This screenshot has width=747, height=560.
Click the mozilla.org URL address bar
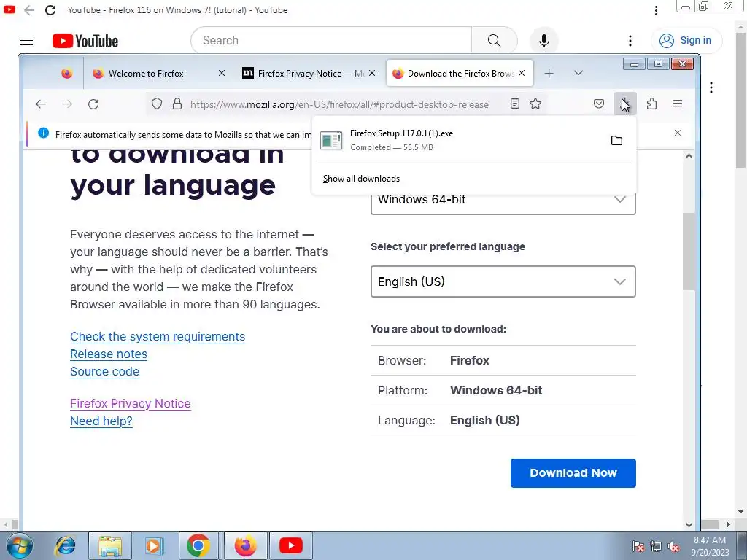[x=339, y=104]
